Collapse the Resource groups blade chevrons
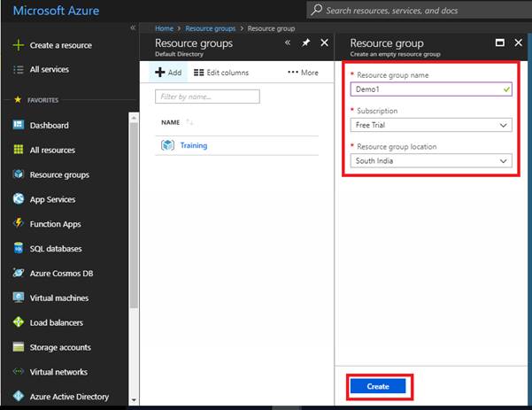The width and height of the screenshot is (532, 410). coord(288,43)
